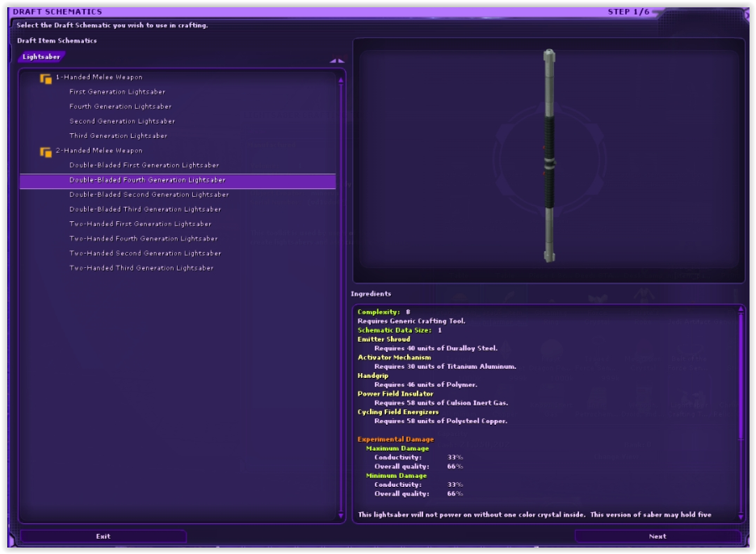Screen dimensions: 756x554
Task: Click the Handgrip ingredient heading
Action: [372, 376]
